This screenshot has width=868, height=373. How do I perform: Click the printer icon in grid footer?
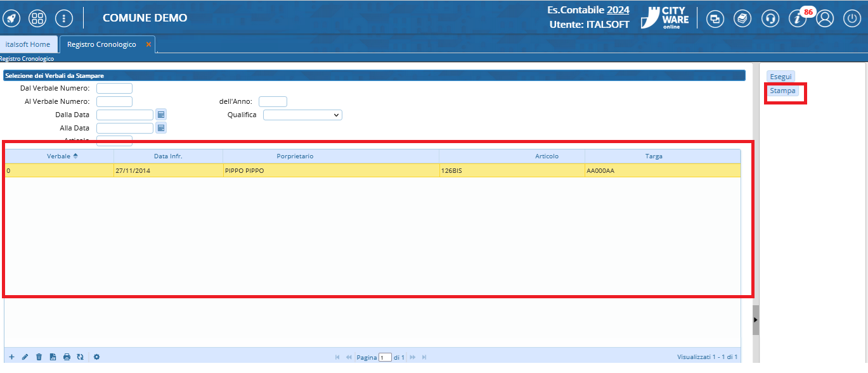[x=67, y=357]
